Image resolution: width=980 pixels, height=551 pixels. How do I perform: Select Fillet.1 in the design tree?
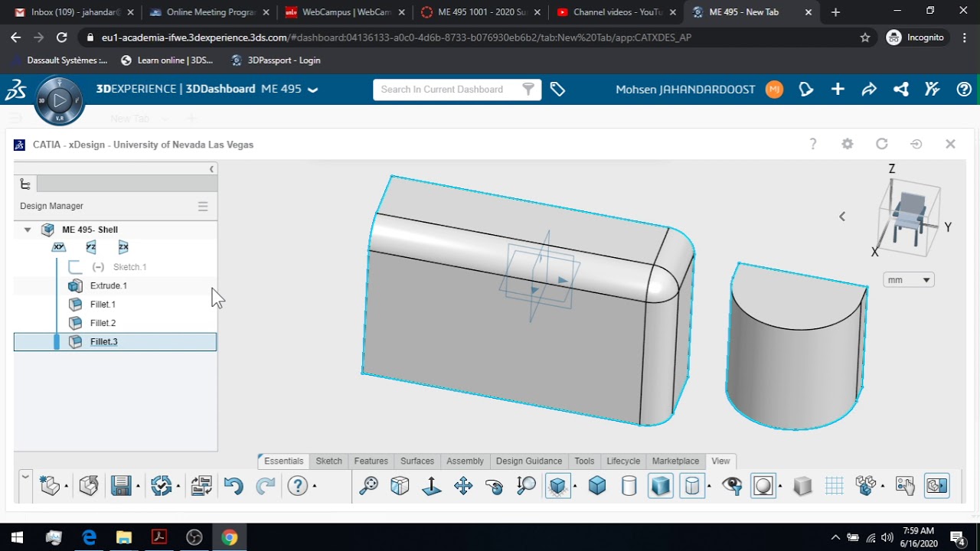pyautogui.click(x=103, y=305)
